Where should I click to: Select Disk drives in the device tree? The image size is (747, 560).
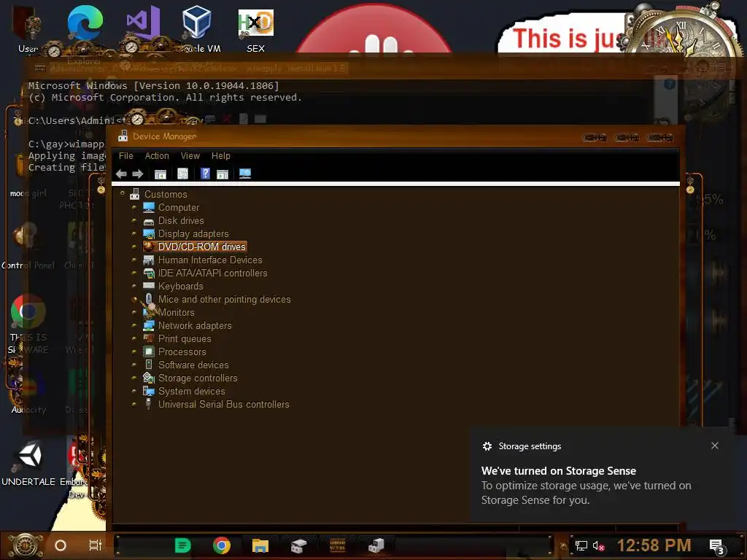(x=181, y=220)
